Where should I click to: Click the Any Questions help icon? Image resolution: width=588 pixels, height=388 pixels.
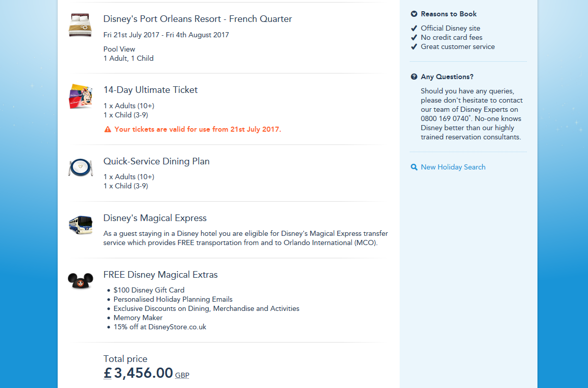414,77
